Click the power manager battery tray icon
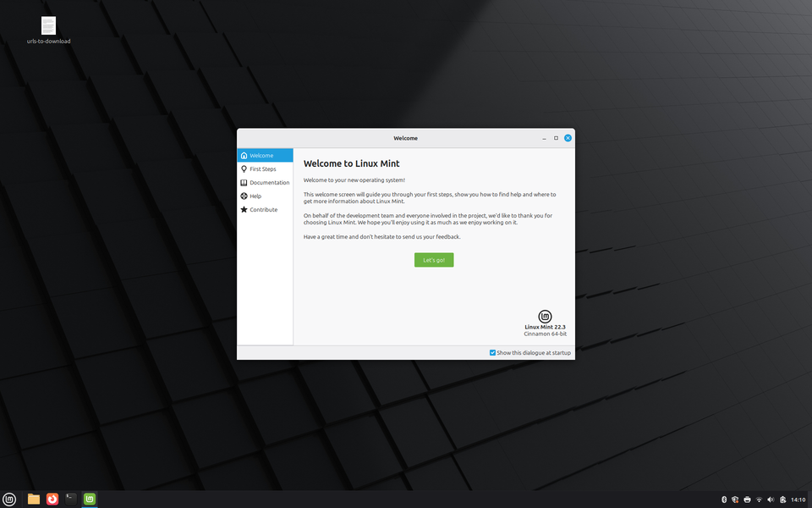This screenshot has width=812, height=508. point(782,500)
